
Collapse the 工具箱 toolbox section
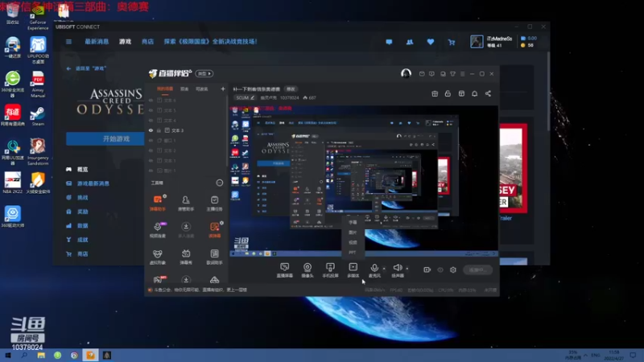click(x=220, y=183)
